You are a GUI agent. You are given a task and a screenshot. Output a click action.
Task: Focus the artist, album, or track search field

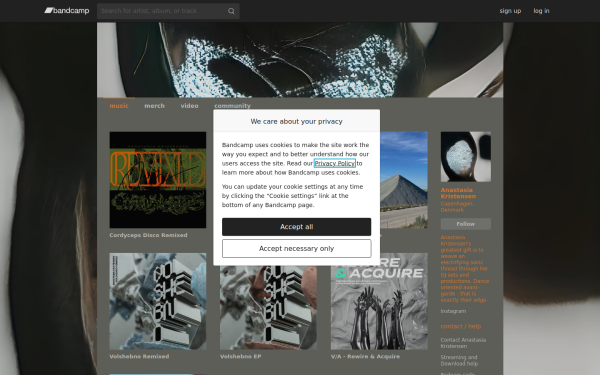tap(168, 11)
